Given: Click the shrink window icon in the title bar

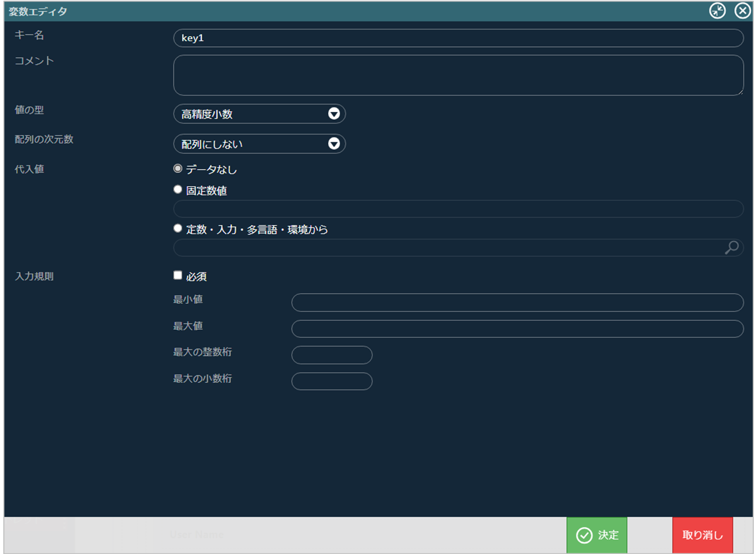Looking at the screenshot, I should click(x=717, y=11).
